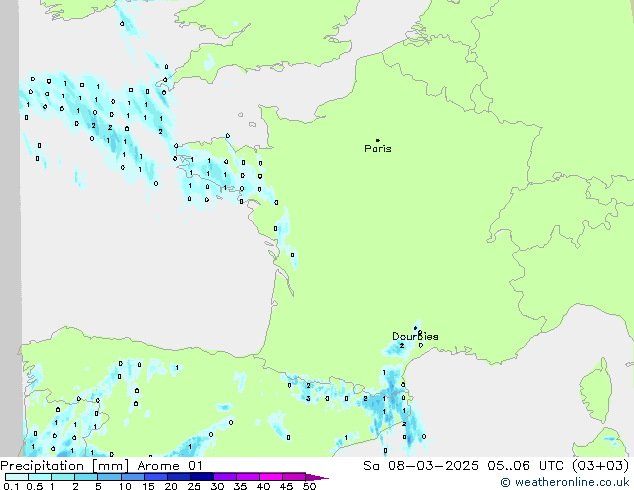Image resolution: width=634 pixels, height=490 pixels.
Task: Pick the 0.5–1 mm legend swatch
Action: pos(40,477)
